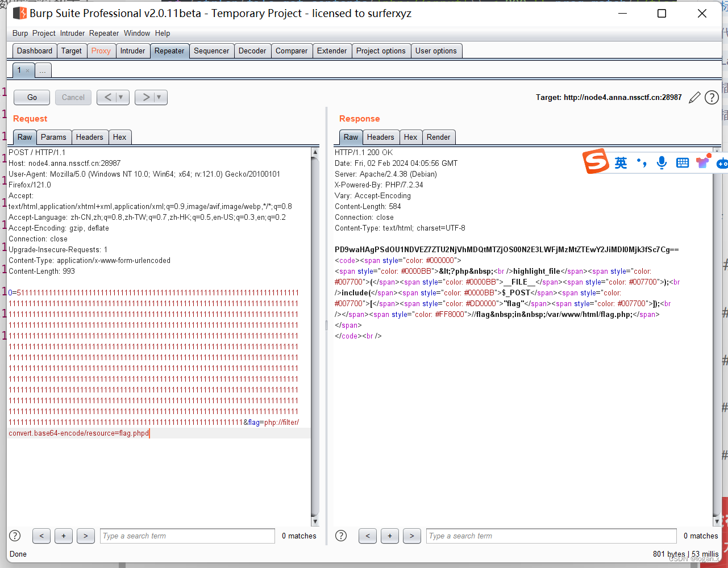728x568 pixels.
Task: Select Response Headers tab
Action: coord(380,137)
